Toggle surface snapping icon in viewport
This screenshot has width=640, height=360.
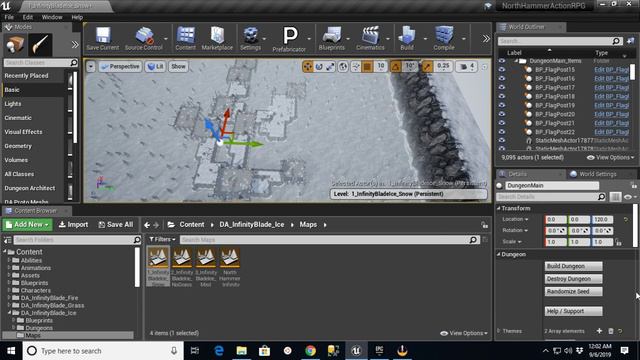coord(356,66)
